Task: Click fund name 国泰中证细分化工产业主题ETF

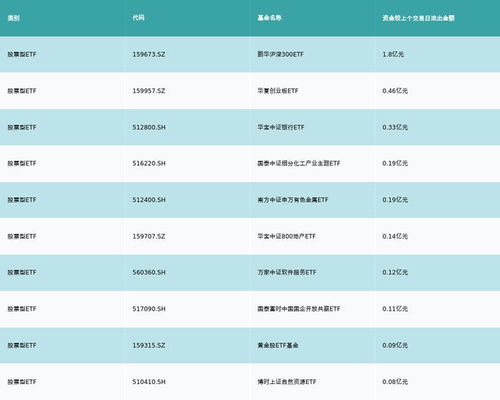Action: 299,163
